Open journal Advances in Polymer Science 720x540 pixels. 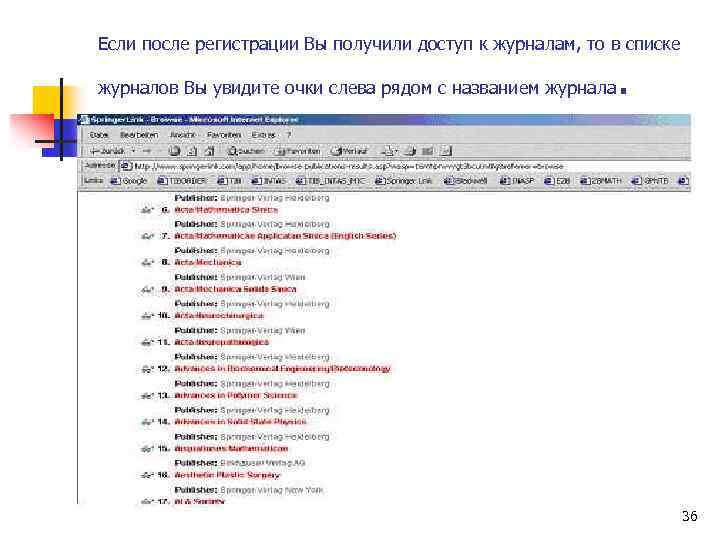pyautogui.click(x=236, y=395)
